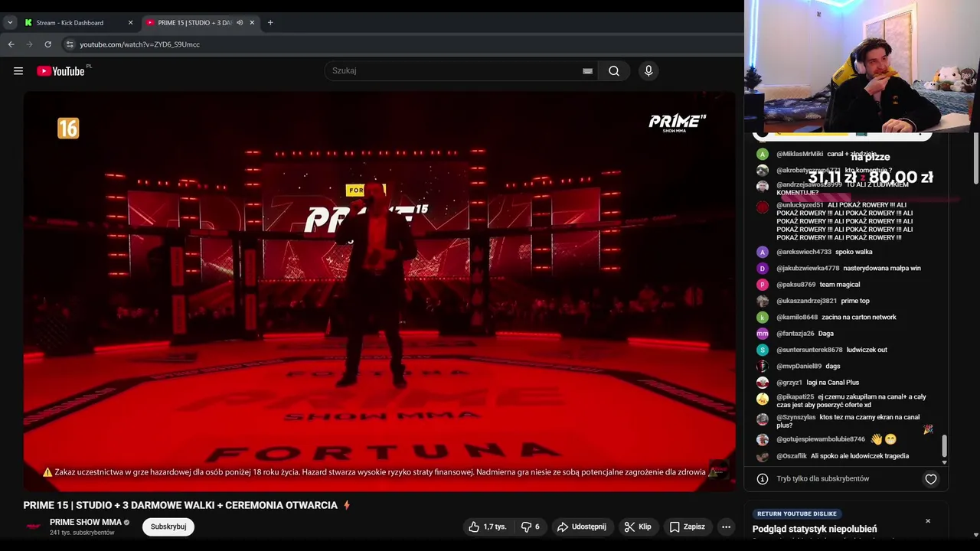Click the live chat scrollbar thumb

(x=944, y=446)
